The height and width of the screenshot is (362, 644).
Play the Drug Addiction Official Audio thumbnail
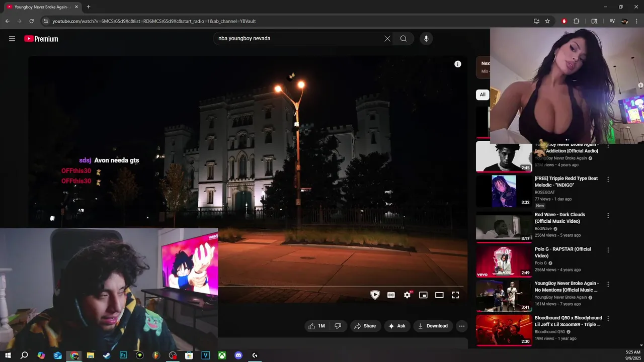[504, 157]
